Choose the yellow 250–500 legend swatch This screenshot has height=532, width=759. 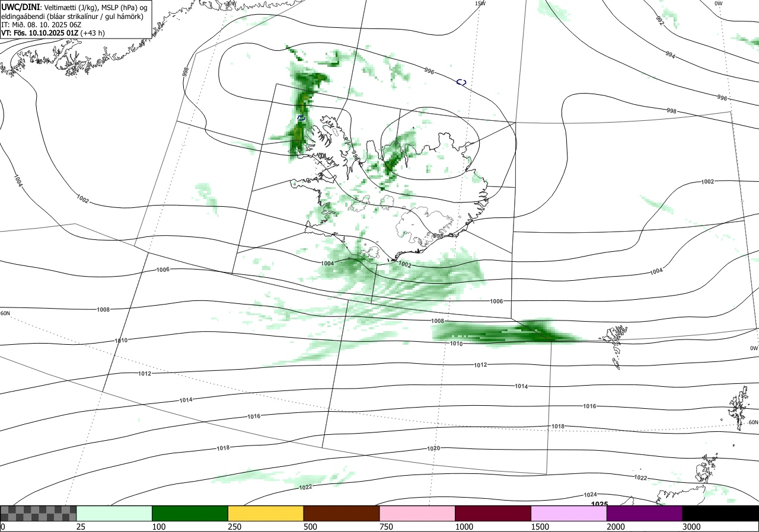266,513
